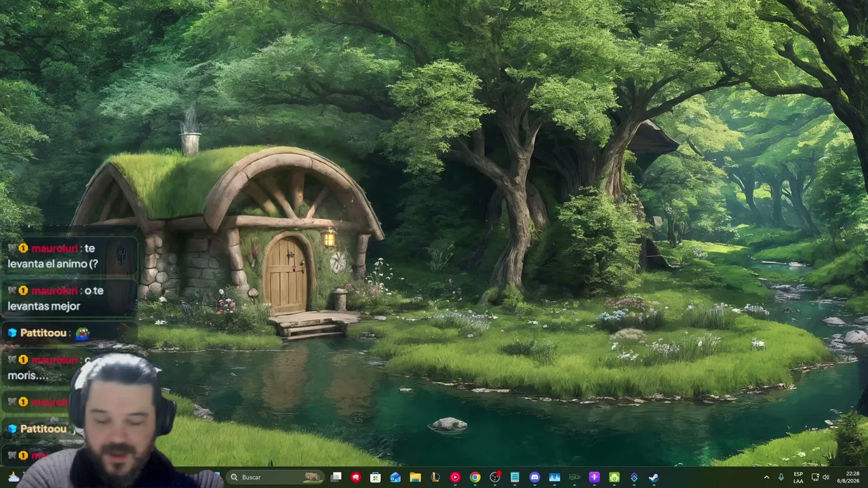Image resolution: width=868 pixels, height=488 pixels.
Task: Open the purple microphone app icon
Action: coord(594,477)
